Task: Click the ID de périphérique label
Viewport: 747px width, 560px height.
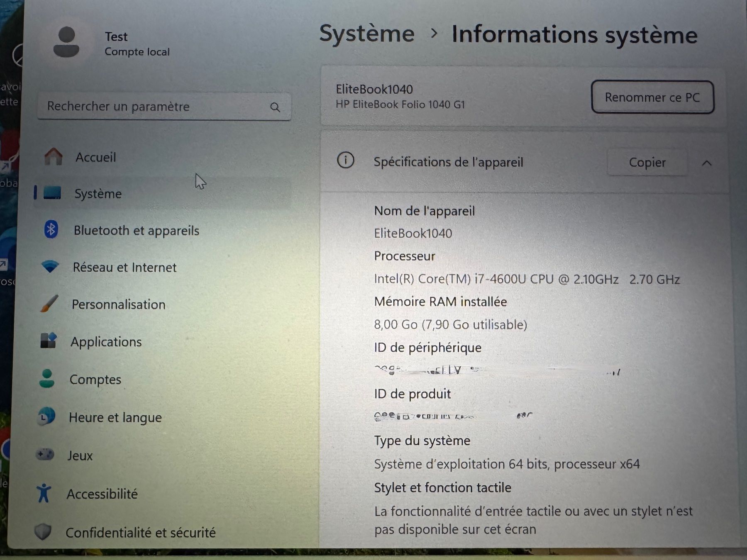Action: [427, 348]
